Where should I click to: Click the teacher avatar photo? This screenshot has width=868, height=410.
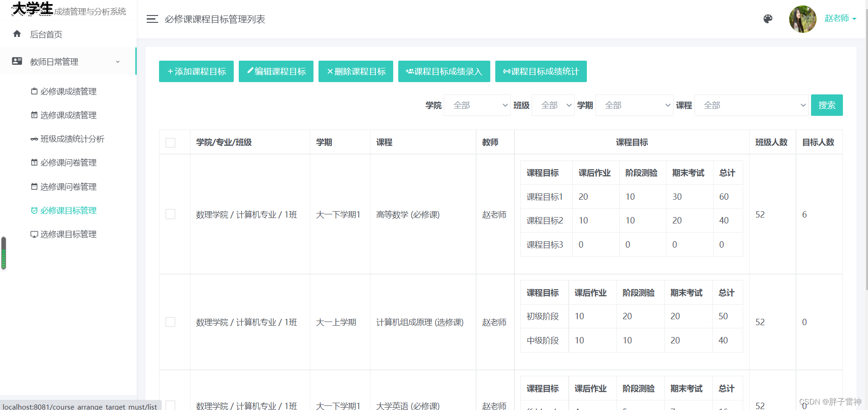coord(803,19)
